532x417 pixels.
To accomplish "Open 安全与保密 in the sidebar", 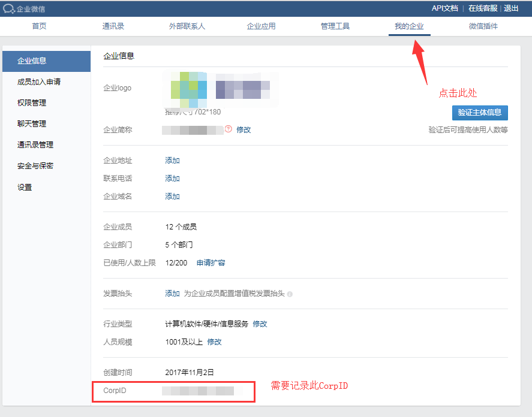I will pos(35,166).
